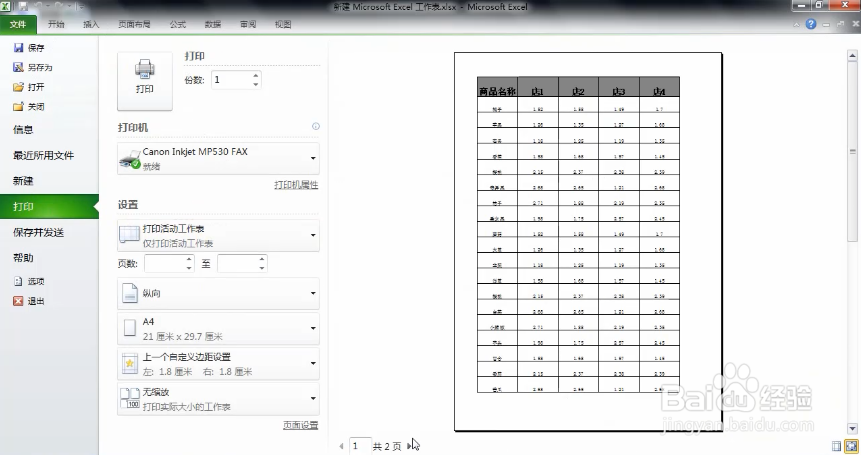The height and width of the screenshot is (455, 861).
Task: Open 打印机属性 printer properties link
Action: point(297,185)
